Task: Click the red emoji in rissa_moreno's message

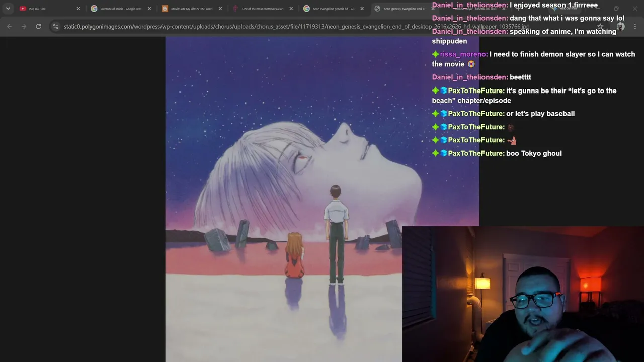Action: point(471,64)
